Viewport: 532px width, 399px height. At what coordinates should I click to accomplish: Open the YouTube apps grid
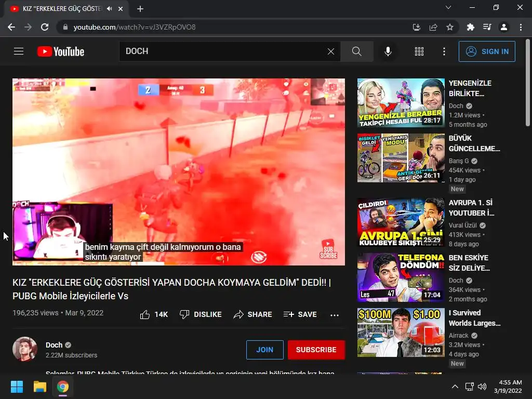click(x=419, y=51)
